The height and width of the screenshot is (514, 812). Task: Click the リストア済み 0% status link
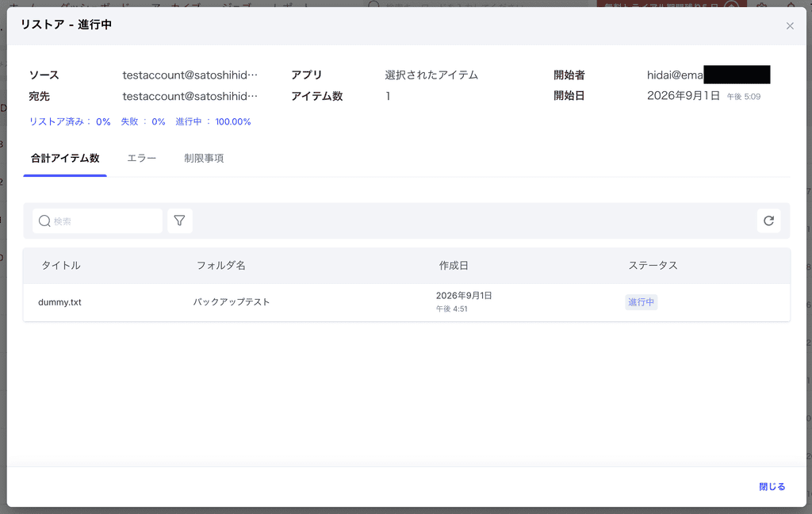tap(70, 122)
